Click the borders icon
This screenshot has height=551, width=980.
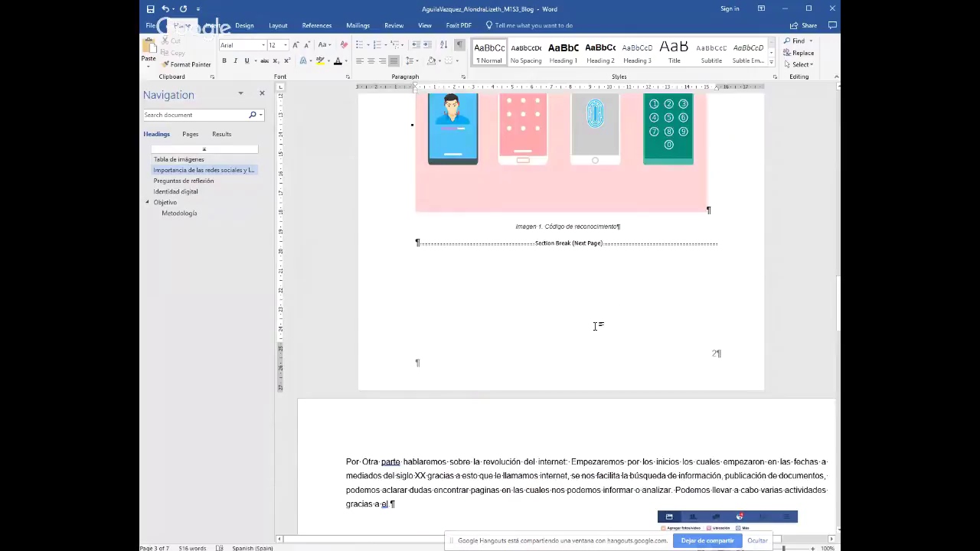coord(449,60)
